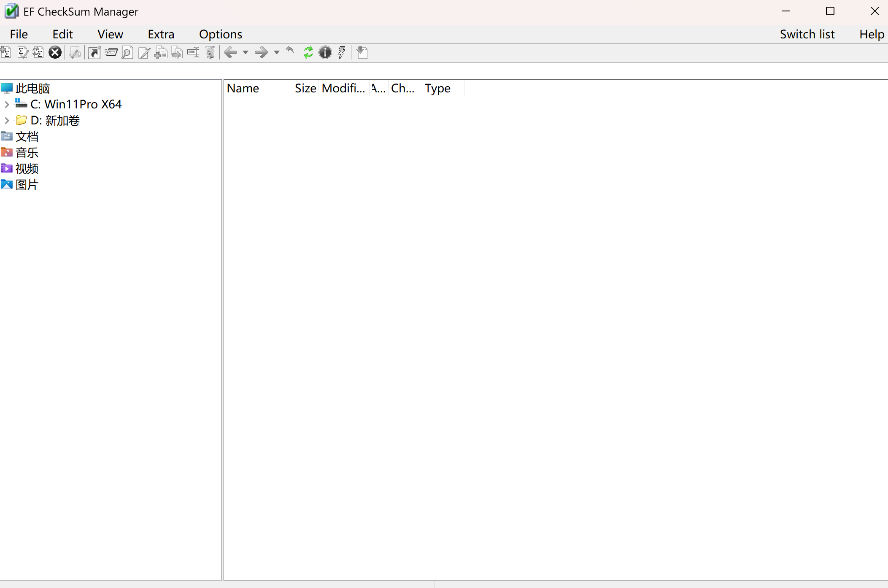Image resolution: width=888 pixels, height=588 pixels.
Task: Open the back history dropdown arrow
Action: 246,53
